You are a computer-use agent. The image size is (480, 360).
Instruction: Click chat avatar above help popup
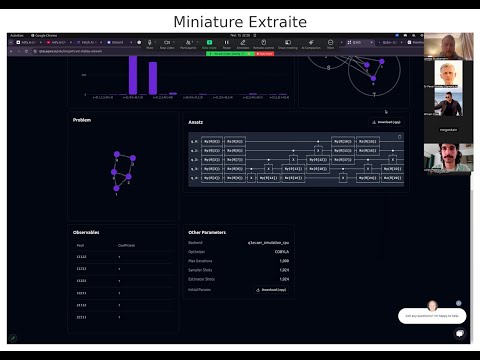(432, 305)
